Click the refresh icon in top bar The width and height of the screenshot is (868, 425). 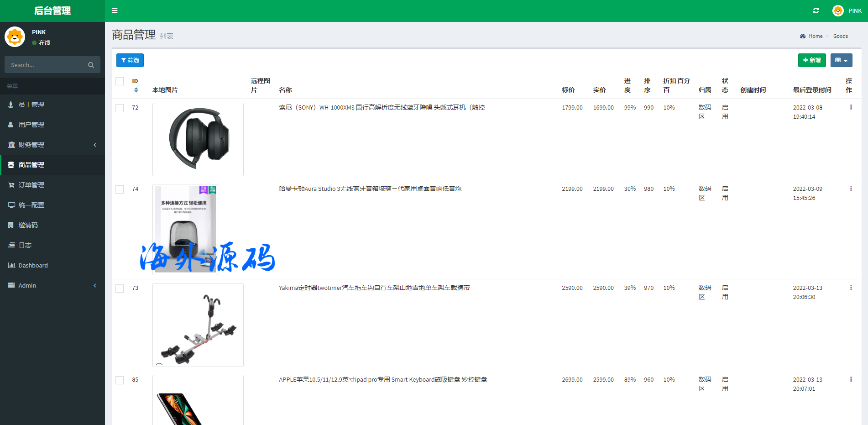pyautogui.click(x=816, y=10)
